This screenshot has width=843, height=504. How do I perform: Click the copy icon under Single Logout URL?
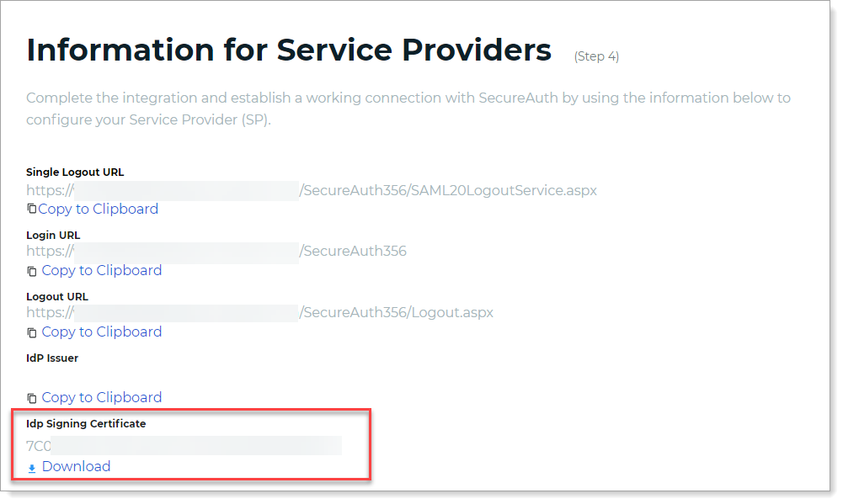31,209
